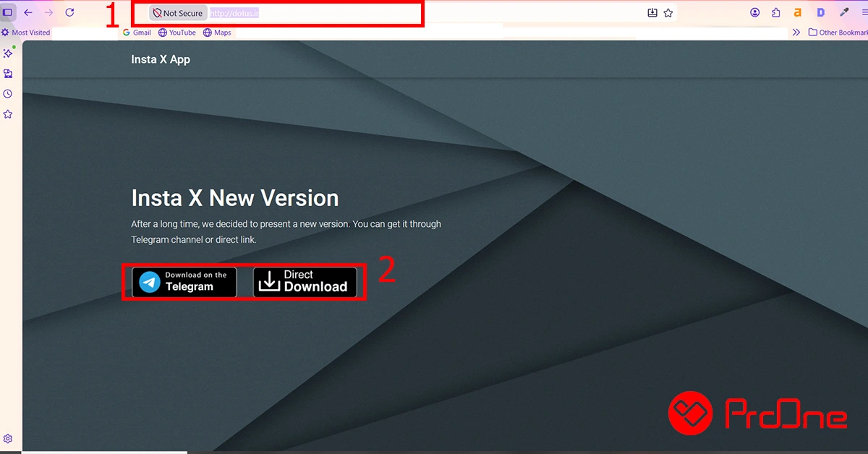
Task: Click the orange Amazon extension icon
Action: pyautogui.click(x=798, y=12)
